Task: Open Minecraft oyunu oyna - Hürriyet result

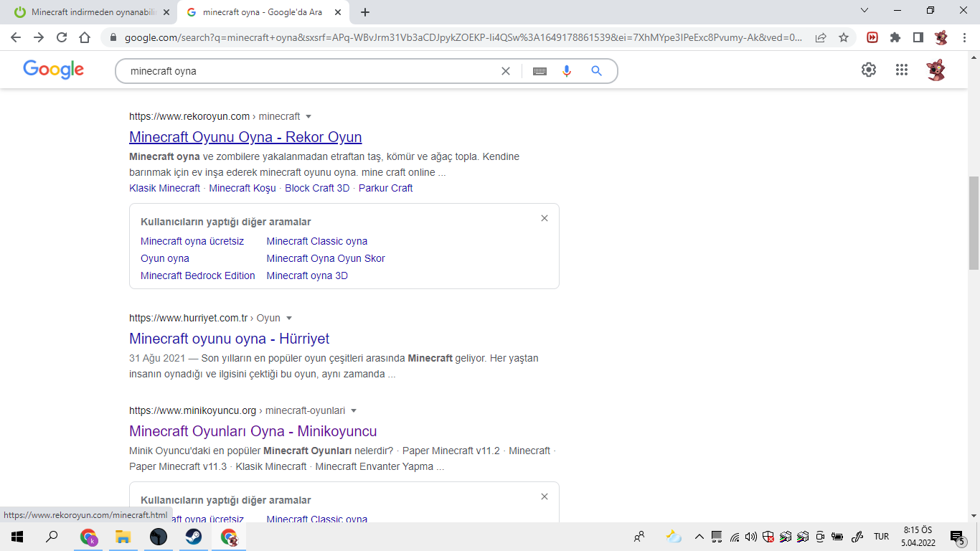Action: click(230, 339)
